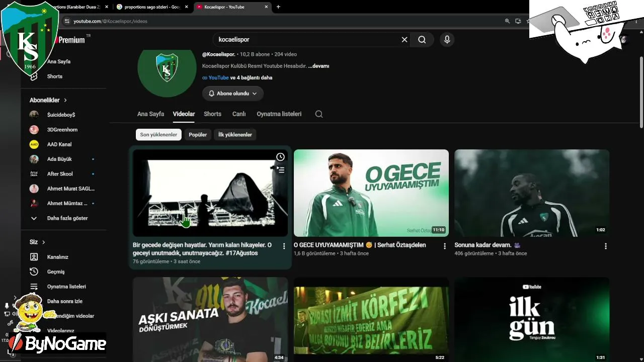Select 'İlk yüklenenler' sort filter
The image size is (644, 362).
235,135
